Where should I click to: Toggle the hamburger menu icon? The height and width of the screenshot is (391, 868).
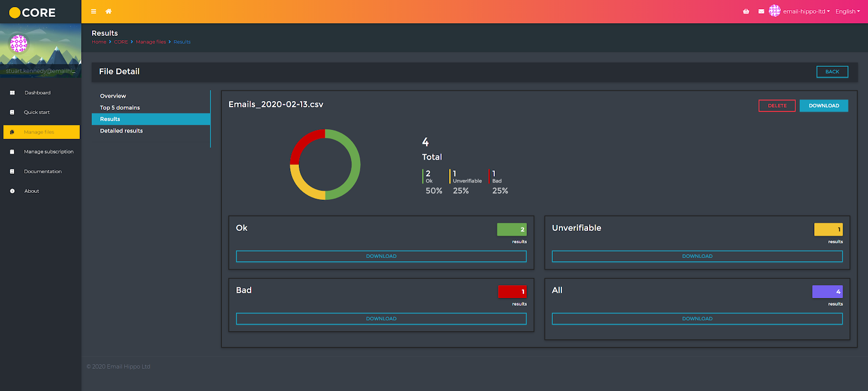click(93, 11)
